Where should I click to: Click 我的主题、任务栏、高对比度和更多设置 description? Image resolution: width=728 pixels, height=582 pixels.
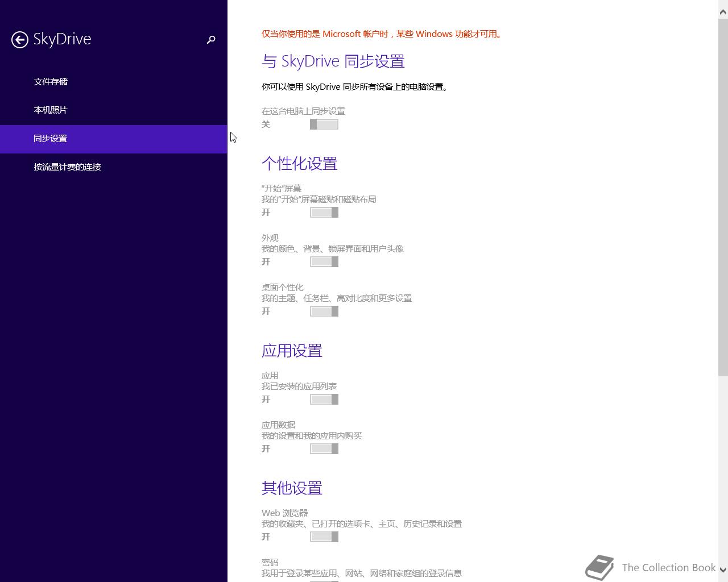[337, 298]
